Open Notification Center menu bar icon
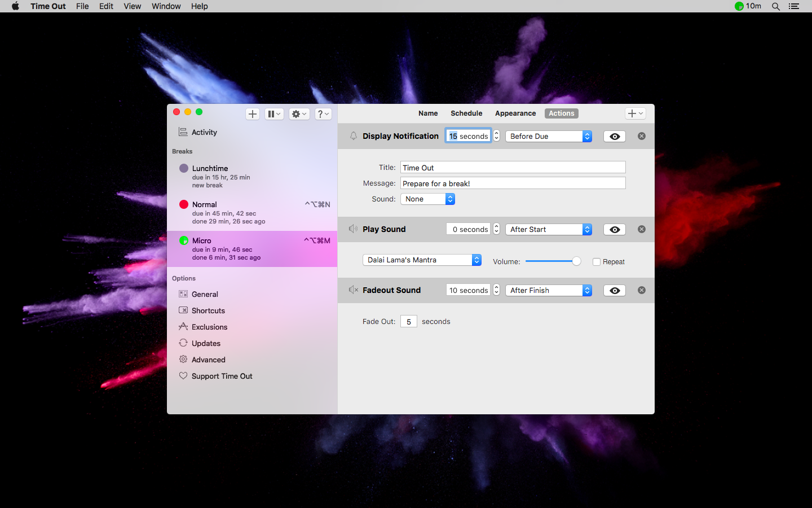Image resolution: width=812 pixels, height=508 pixels. coord(794,6)
